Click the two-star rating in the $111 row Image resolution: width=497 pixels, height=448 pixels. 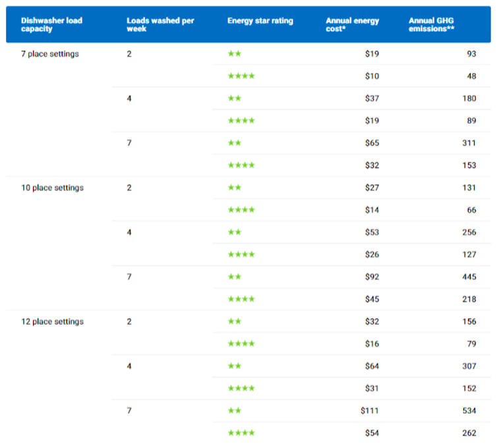tap(234, 410)
